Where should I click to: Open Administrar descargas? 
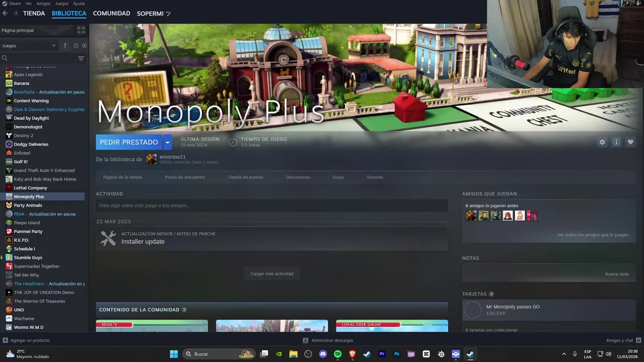click(328, 340)
